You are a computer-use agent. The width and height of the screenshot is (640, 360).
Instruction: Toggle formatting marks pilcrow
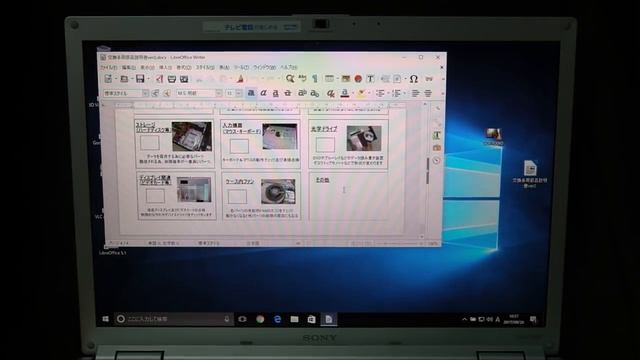[315, 79]
